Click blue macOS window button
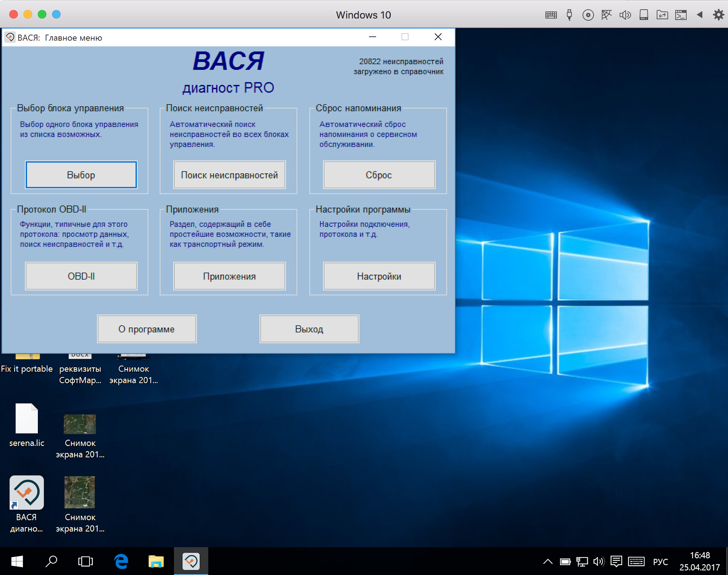Image resolution: width=728 pixels, height=575 pixels. pyautogui.click(x=56, y=14)
